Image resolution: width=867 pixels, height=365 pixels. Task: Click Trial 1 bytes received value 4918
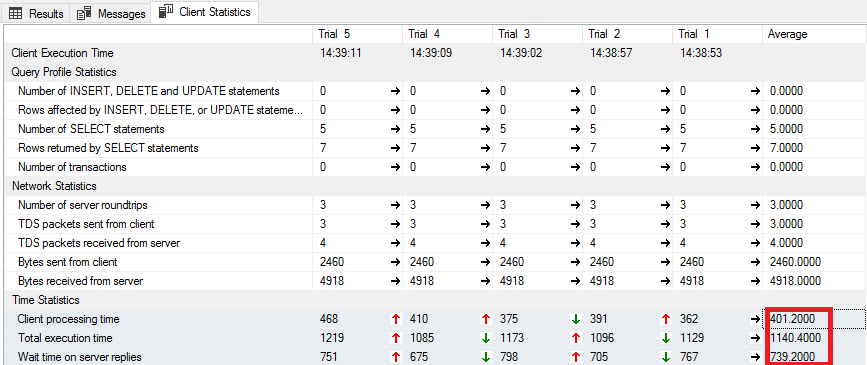tap(692, 281)
